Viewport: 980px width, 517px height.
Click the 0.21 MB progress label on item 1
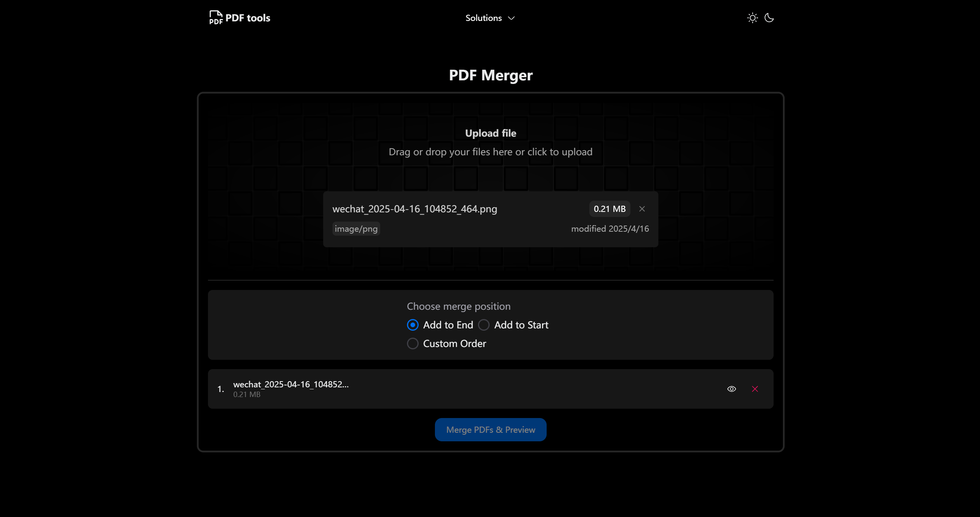tap(247, 394)
